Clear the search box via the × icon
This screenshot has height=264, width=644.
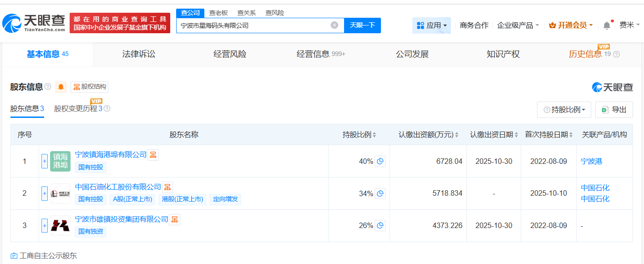[x=335, y=25]
